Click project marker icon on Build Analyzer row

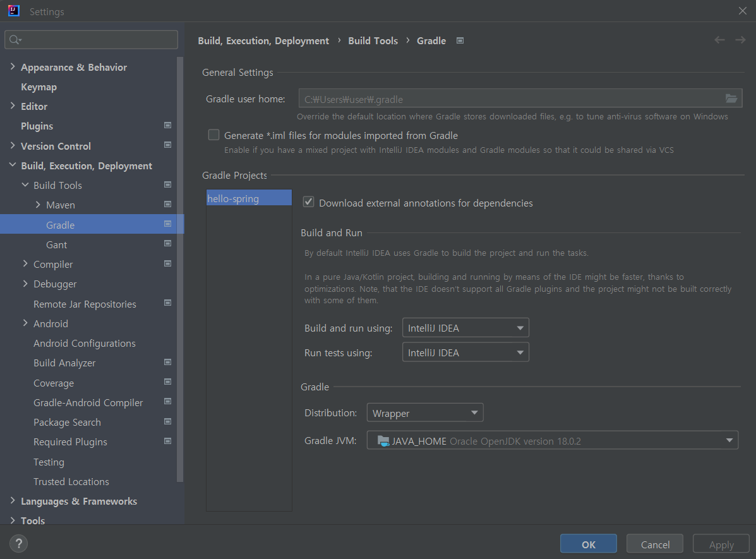tap(168, 362)
